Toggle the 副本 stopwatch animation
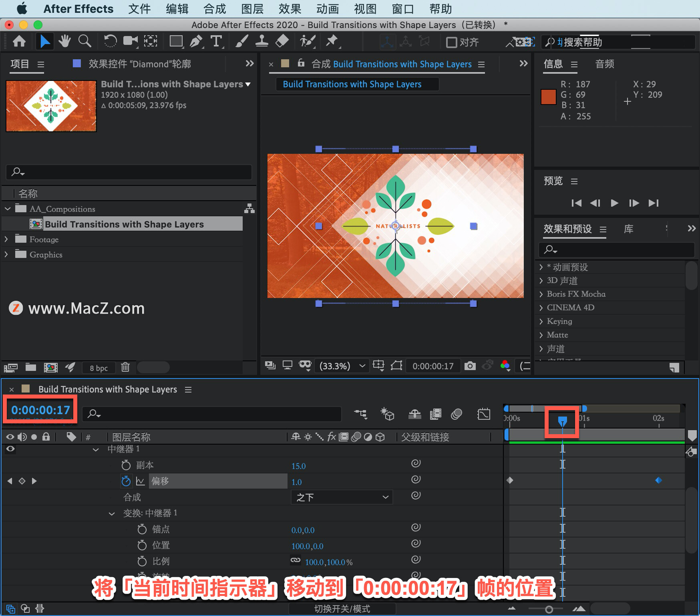Screen dimensions: 700x616 click(x=126, y=465)
